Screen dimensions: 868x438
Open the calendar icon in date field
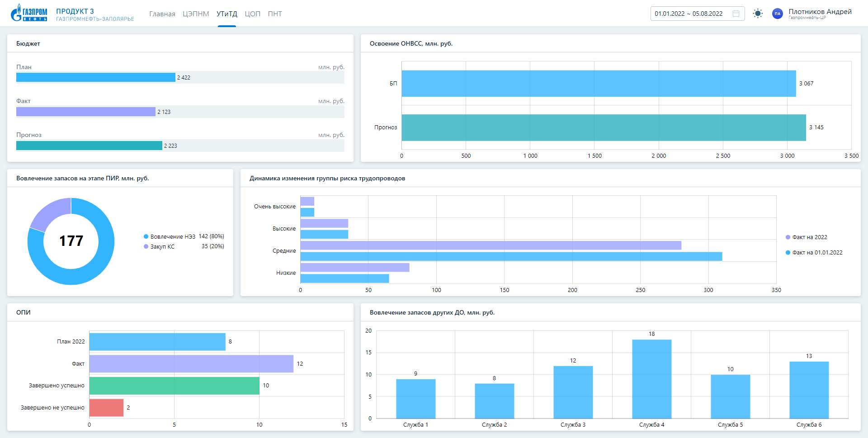pos(736,14)
